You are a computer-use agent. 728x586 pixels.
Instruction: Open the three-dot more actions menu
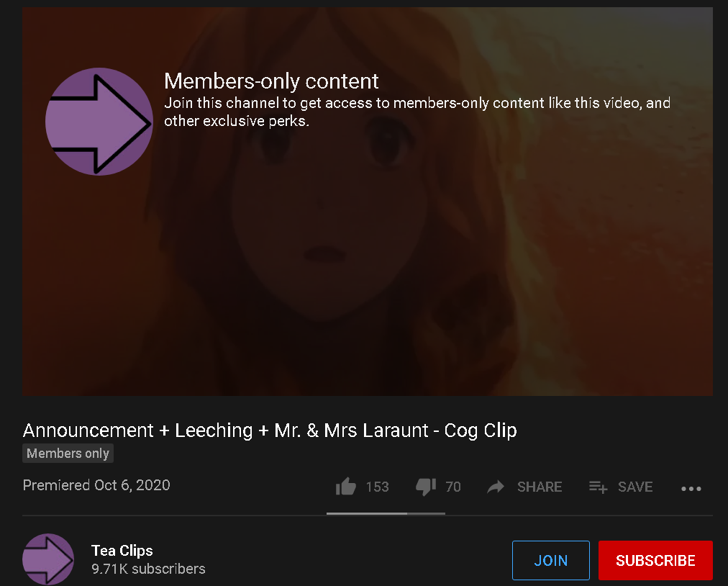pos(691,488)
